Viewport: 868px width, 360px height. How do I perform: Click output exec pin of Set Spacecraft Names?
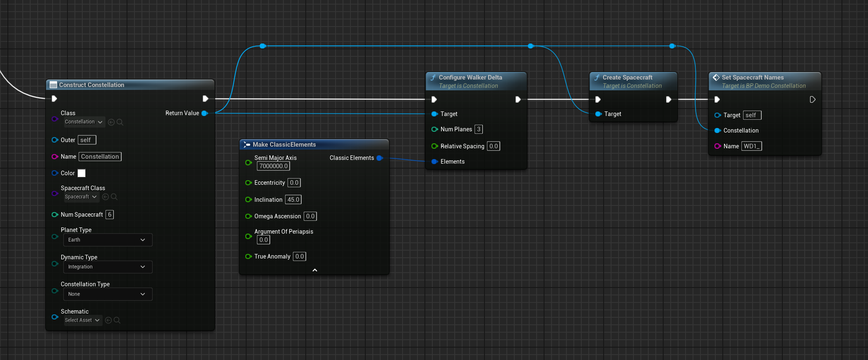click(x=812, y=99)
